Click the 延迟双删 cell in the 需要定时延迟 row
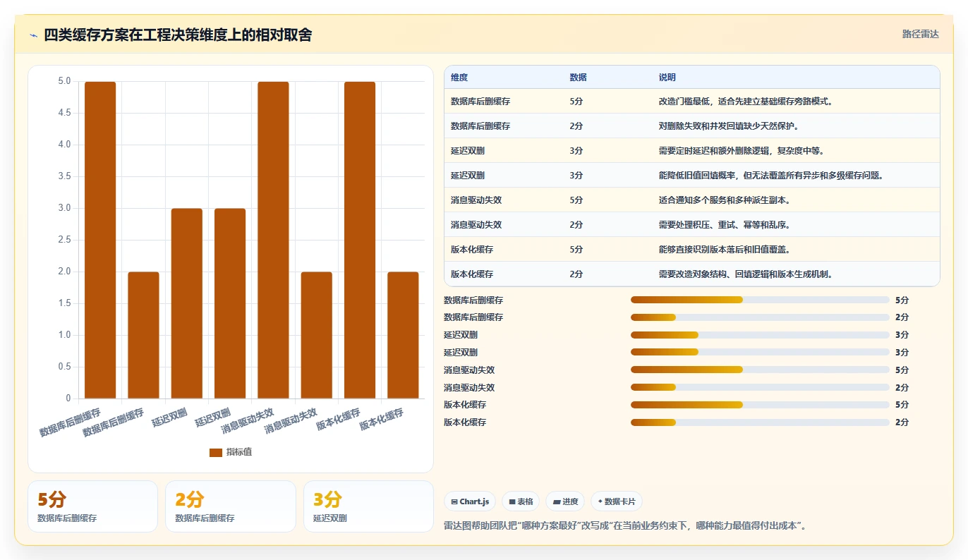 coord(468,151)
